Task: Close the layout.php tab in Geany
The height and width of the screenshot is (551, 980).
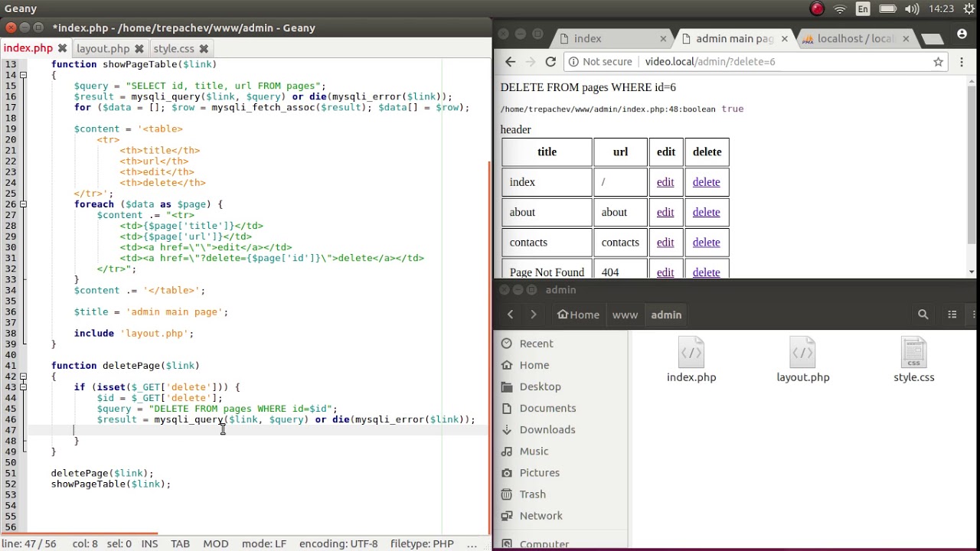Action: pyautogui.click(x=139, y=48)
